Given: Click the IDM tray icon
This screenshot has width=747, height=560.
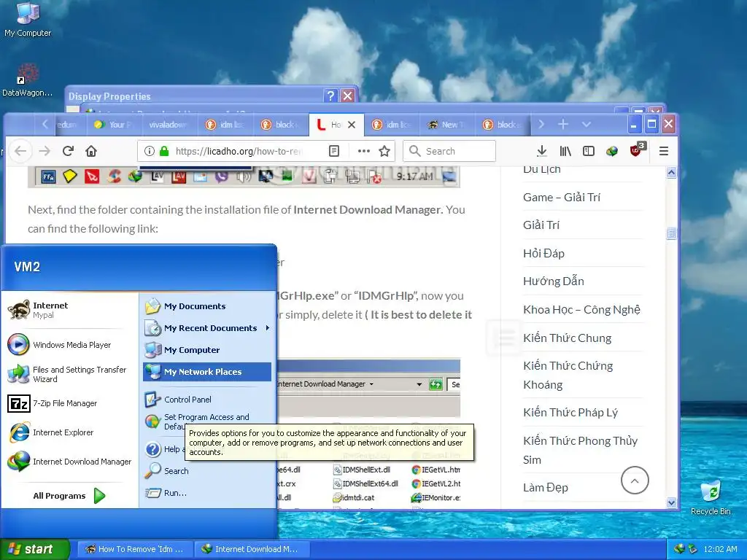Looking at the screenshot, I should [679, 549].
